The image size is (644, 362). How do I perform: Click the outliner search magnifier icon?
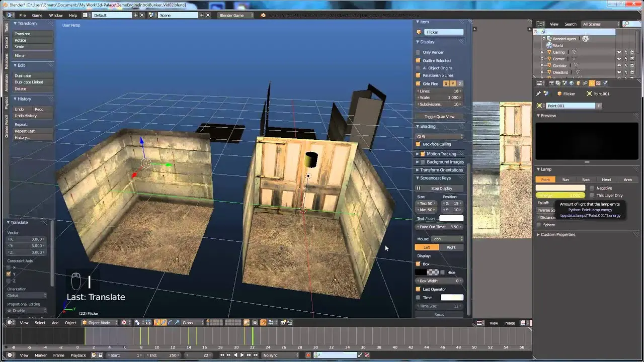[626, 24]
